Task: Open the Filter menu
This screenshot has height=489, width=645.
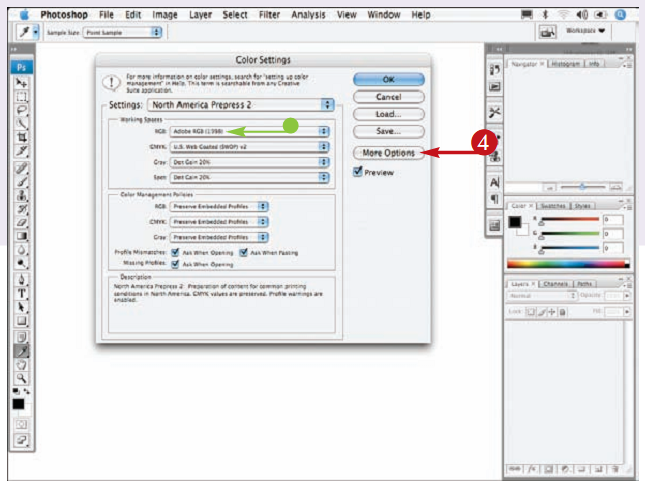Action: click(x=269, y=15)
